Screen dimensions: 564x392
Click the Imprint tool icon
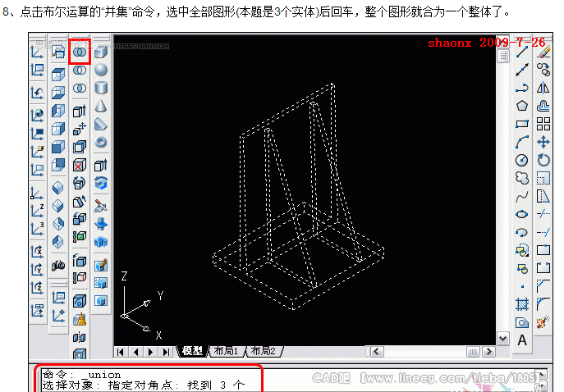(80, 301)
